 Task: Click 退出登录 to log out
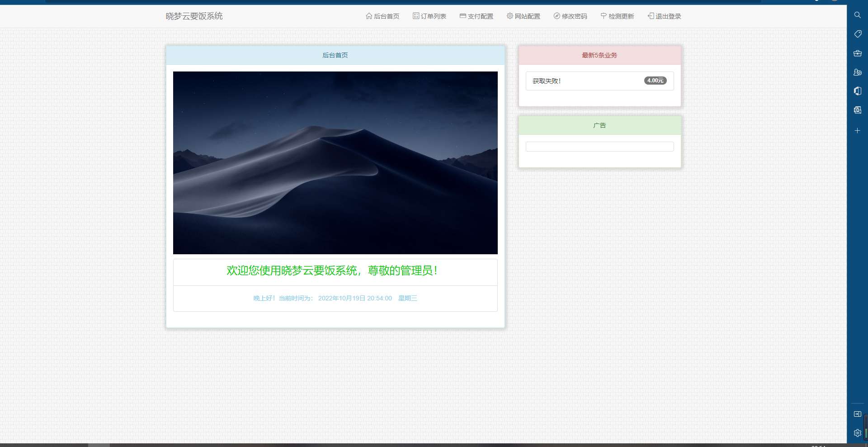[665, 16]
